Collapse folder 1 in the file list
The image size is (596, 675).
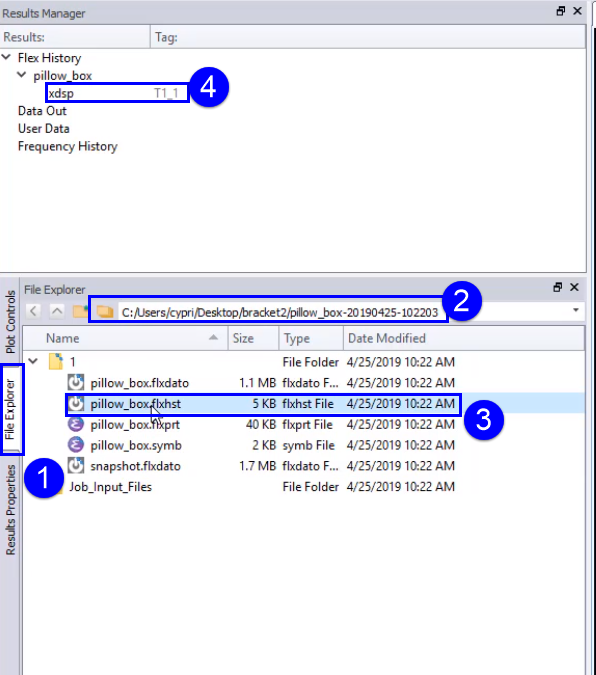(33, 361)
